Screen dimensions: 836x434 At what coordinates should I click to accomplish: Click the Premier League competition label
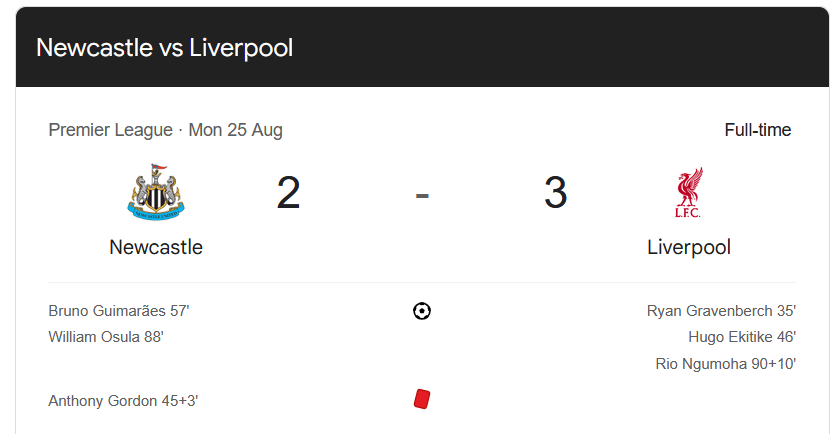tap(110, 130)
